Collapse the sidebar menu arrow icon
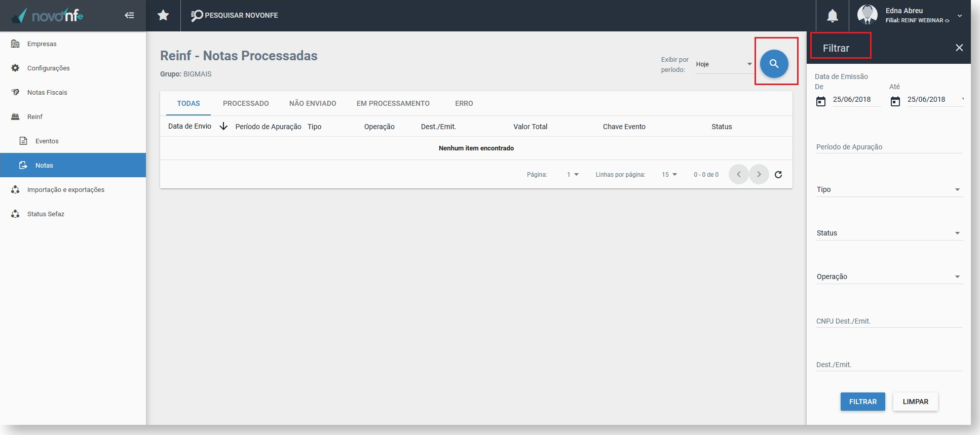 [x=129, y=15]
